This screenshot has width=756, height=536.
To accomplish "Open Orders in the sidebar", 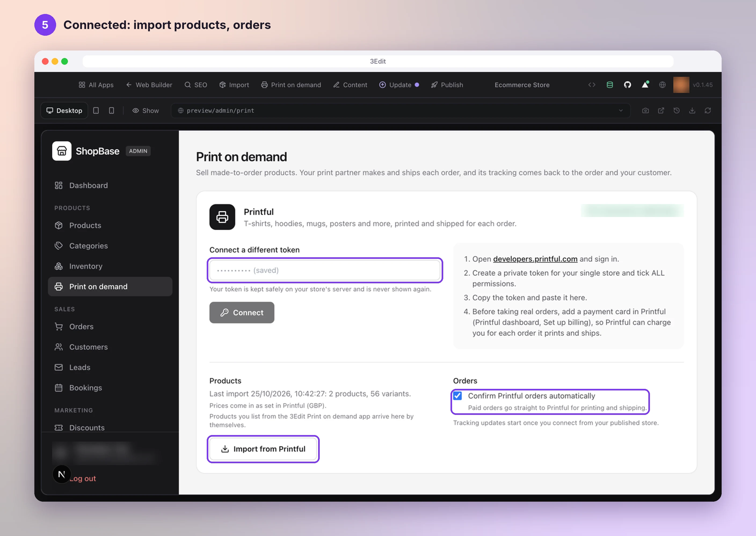I will coord(110,327).
